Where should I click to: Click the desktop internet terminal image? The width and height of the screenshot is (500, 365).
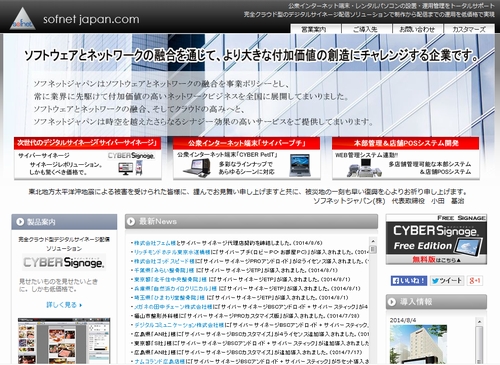pos(197,168)
